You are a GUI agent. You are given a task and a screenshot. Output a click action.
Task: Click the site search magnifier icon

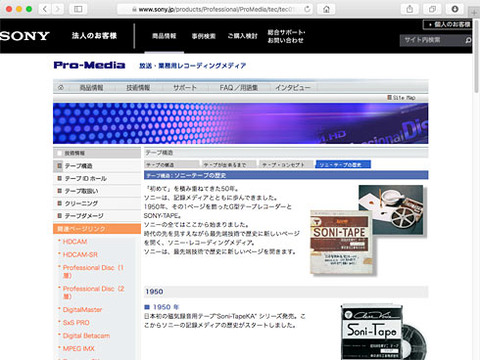point(468,40)
